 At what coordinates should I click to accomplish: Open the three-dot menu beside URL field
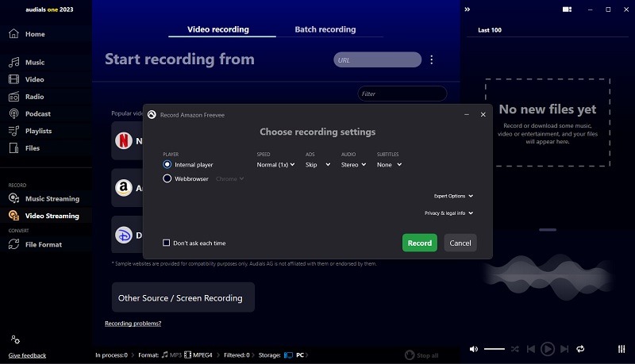(432, 59)
